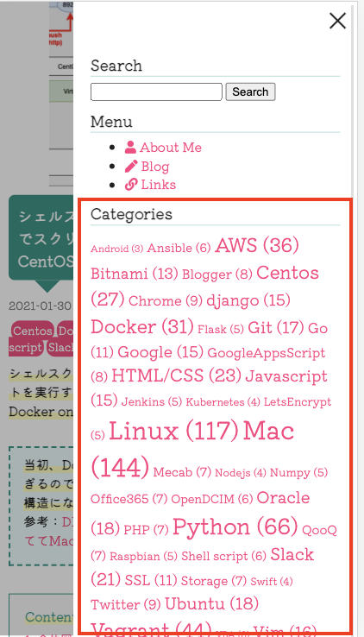This screenshot has width=364, height=637.
Task: Open the Raspbian (5) category
Action: pos(143,556)
